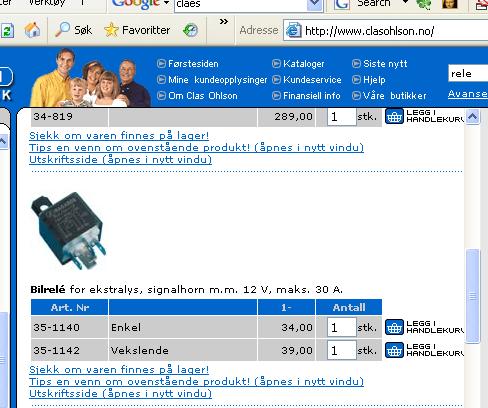This screenshot has width=488, height=408.
Task: Open the dropdown arrow next to Search
Action: [x=405, y=3]
